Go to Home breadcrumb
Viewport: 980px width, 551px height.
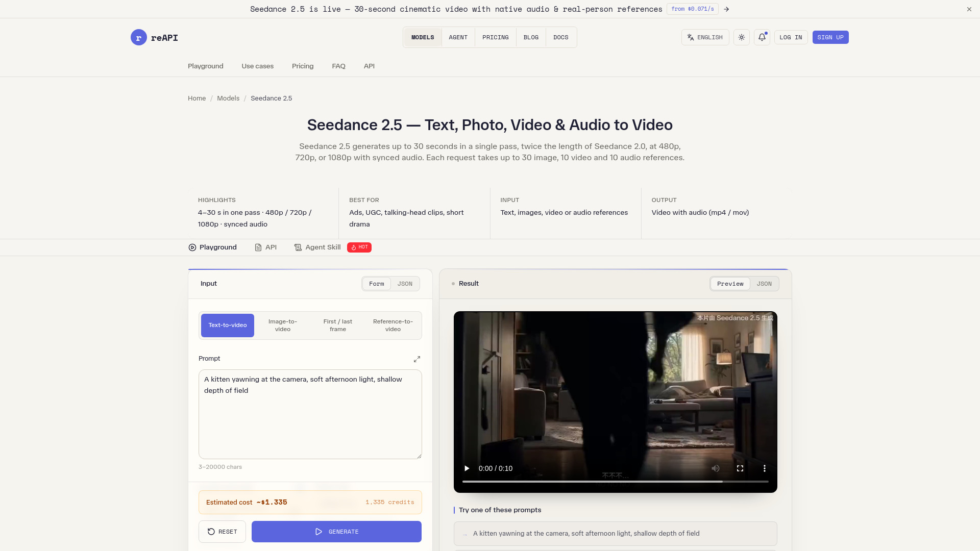tap(197, 98)
